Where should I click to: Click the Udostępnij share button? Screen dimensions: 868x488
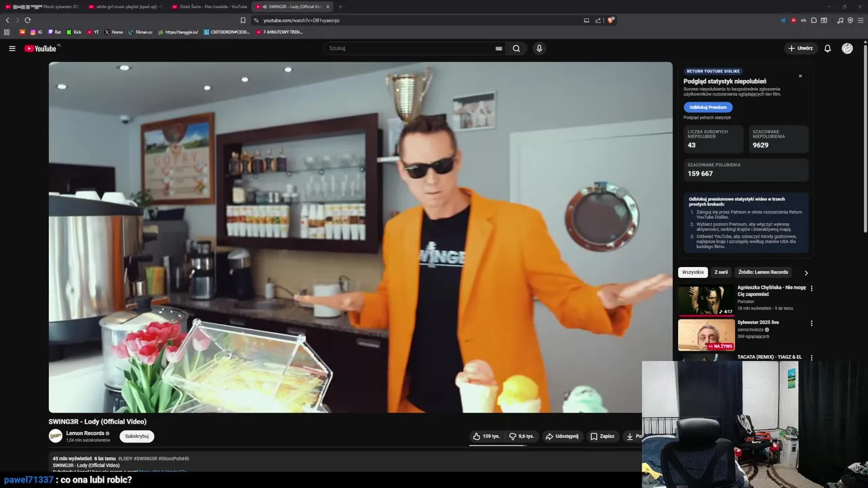click(x=562, y=436)
